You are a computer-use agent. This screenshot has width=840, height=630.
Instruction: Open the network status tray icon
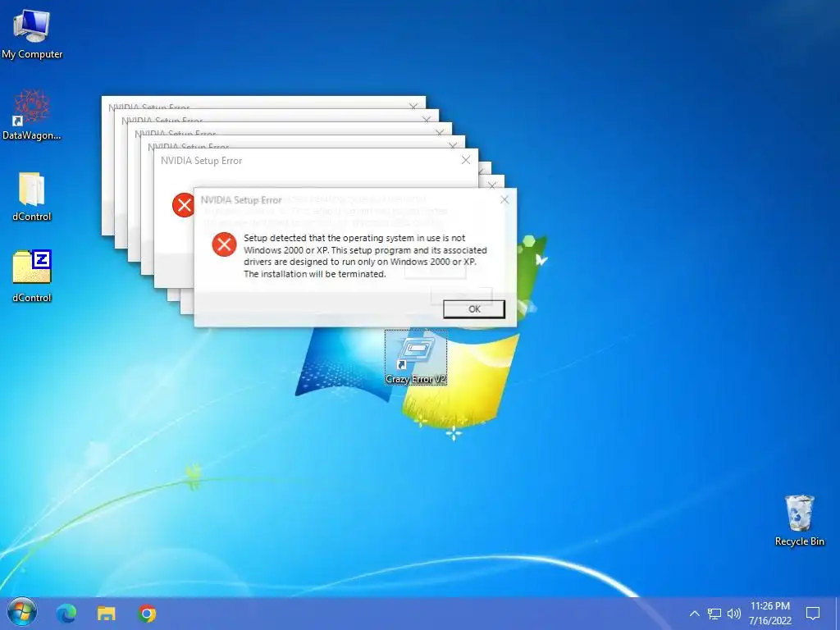click(x=714, y=614)
